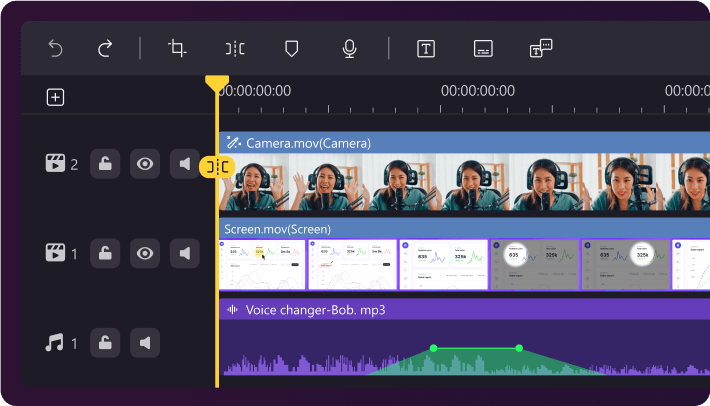
Task: Click the speech-to-text icon
Action: coord(540,48)
